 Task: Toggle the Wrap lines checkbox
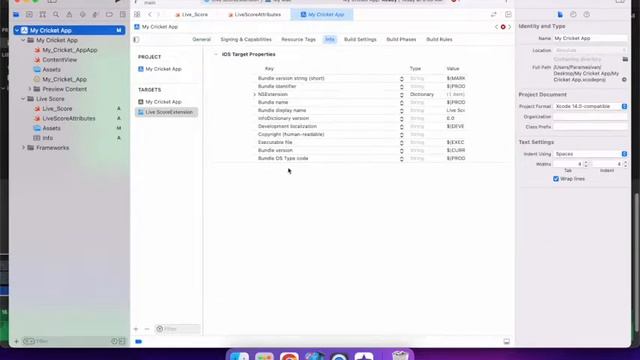point(556,179)
